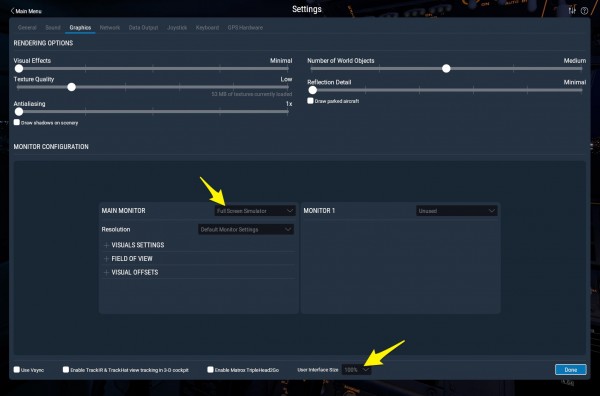Open the Resolution Default Monitor Settings dropdown
The image size is (600, 396).
(246, 230)
